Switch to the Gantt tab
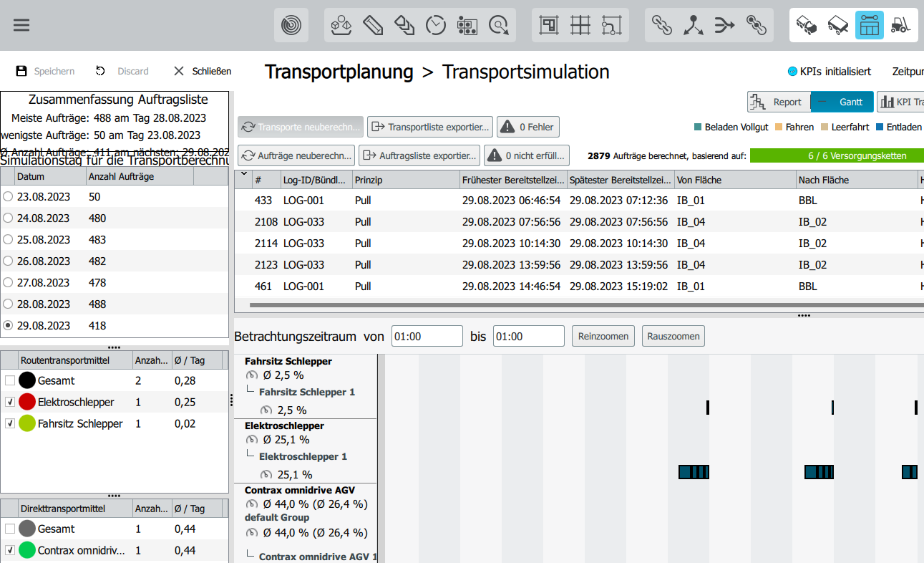 tap(842, 102)
